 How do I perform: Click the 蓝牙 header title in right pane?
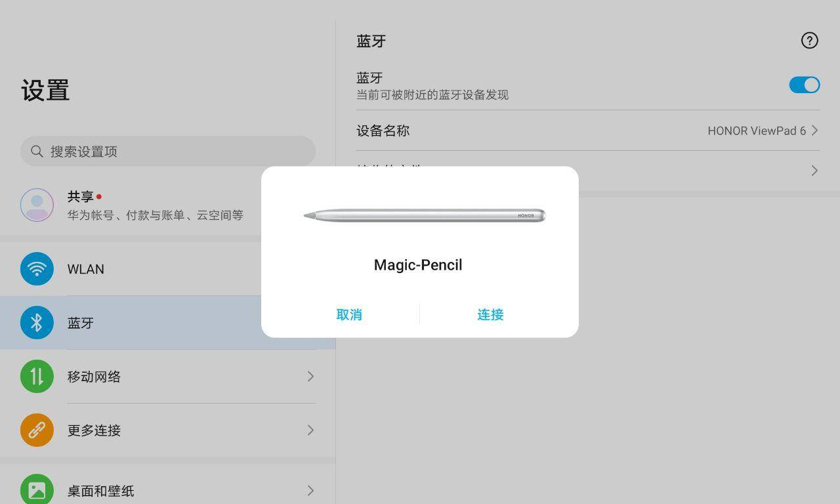[371, 41]
